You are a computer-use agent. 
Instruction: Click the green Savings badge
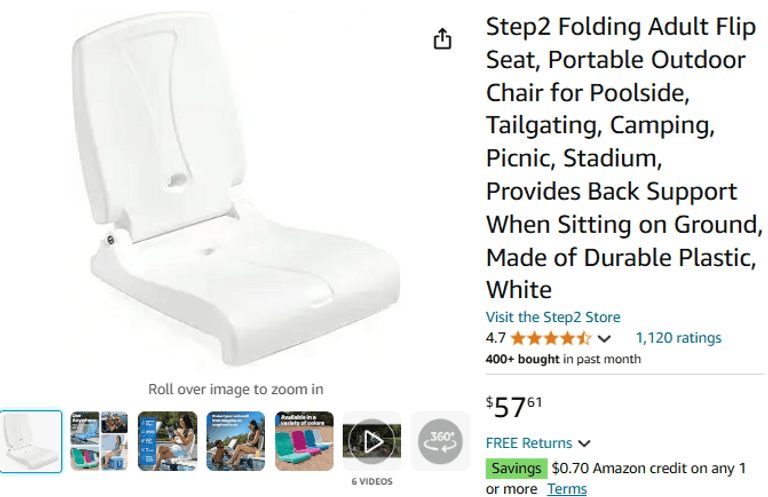click(x=517, y=468)
